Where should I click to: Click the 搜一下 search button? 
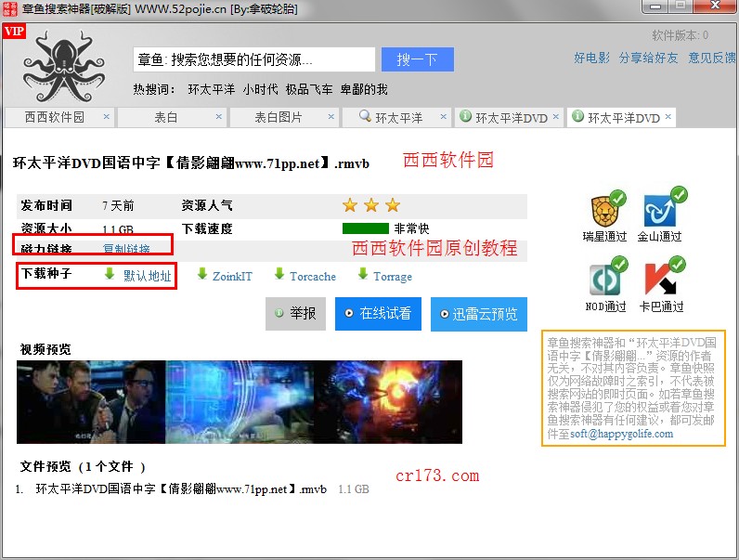[x=418, y=59]
